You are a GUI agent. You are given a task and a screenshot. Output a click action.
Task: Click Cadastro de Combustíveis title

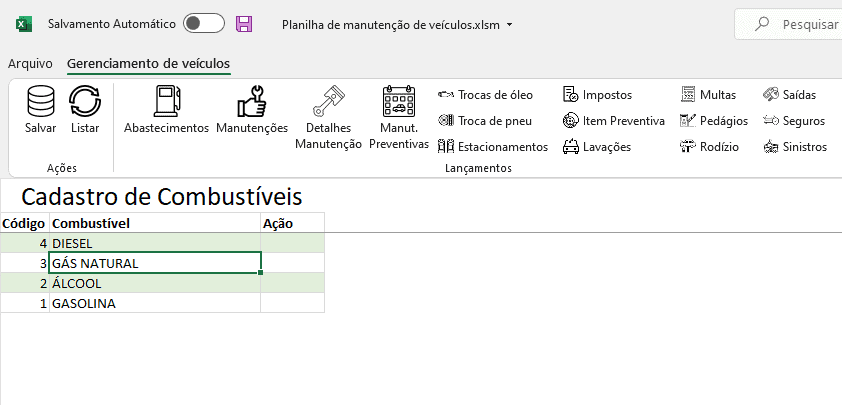(162, 197)
